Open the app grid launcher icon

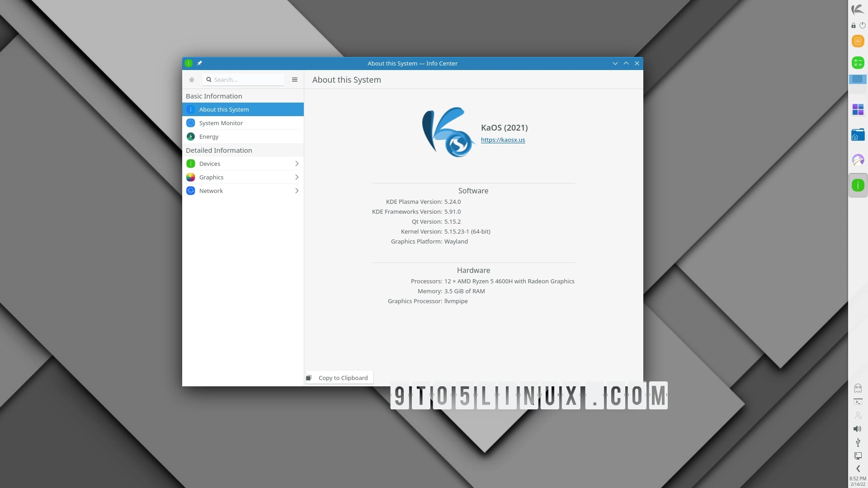click(858, 109)
